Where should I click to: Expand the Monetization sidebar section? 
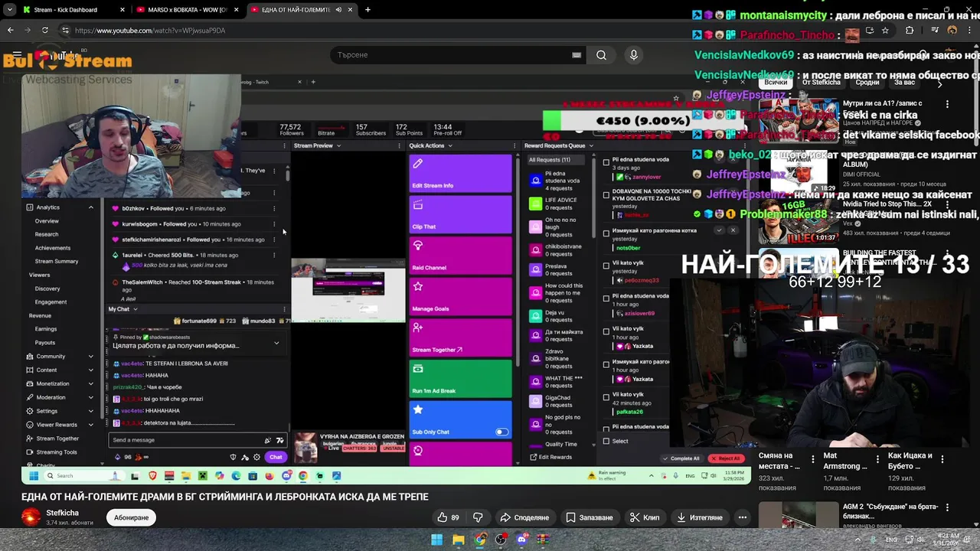click(90, 383)
